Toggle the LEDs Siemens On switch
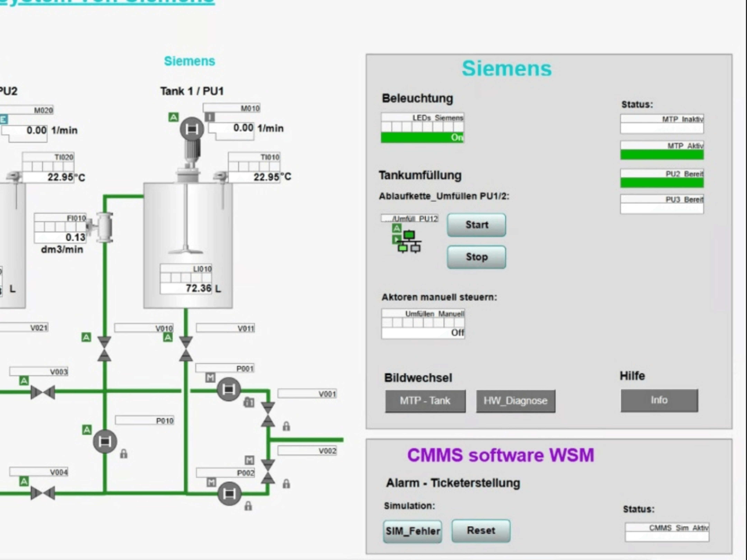 pyautogui.click(x=422, y=137)
